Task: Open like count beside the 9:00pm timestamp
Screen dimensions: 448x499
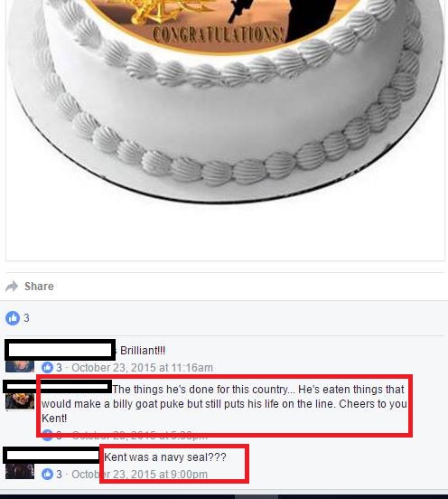Action: (x=59, y=475)
